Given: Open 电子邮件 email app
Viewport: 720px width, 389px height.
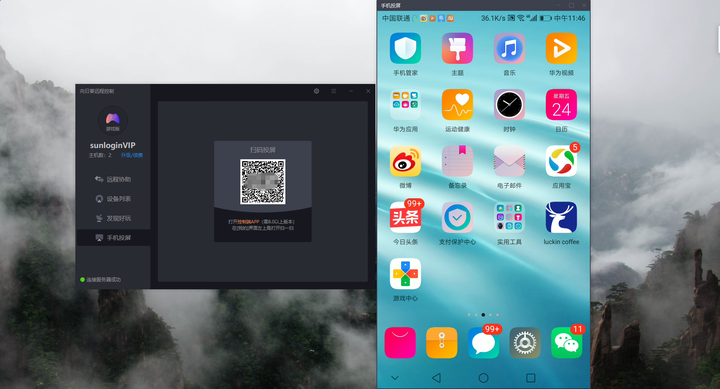Looking at the screenshot, I should pos(509,161).
